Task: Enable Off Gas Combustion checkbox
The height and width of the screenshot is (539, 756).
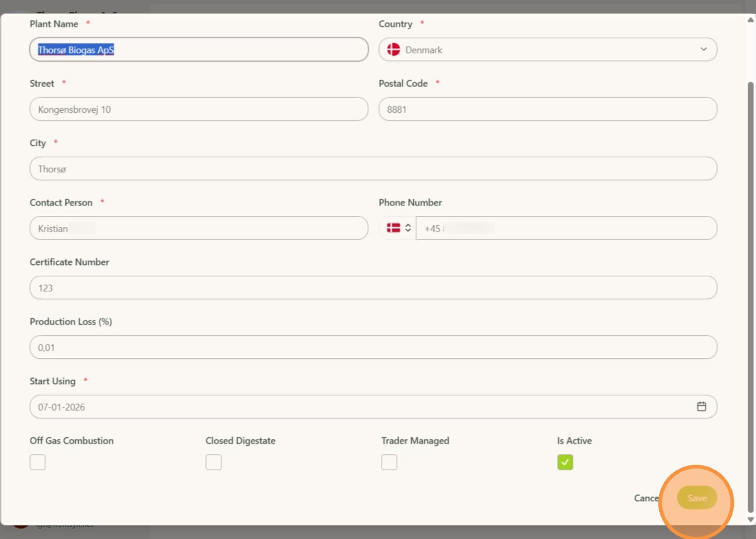Action: coord(38,462)
